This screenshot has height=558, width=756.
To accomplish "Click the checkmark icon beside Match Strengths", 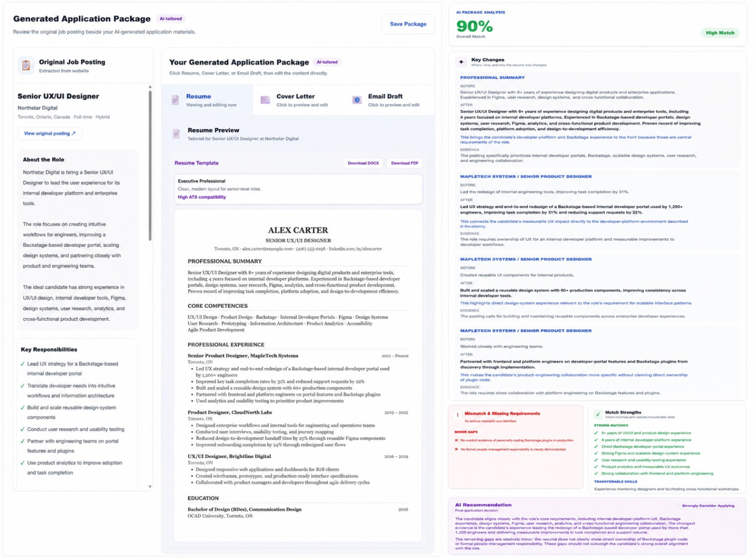I will (x=598, y=414).
